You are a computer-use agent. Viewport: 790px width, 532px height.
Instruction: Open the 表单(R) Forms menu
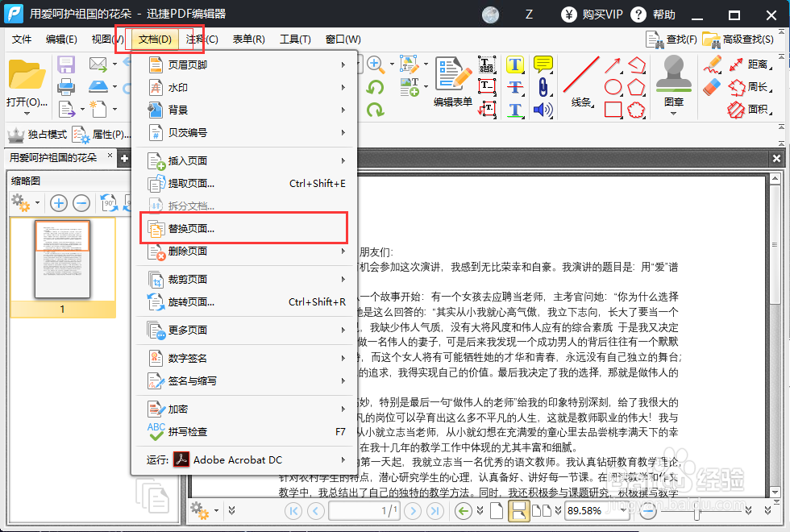tap(248, 39)
